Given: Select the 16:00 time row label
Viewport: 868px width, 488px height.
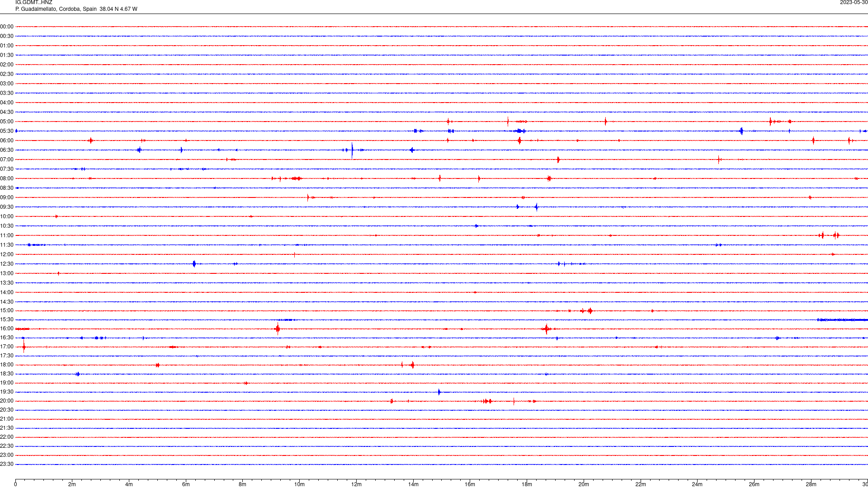Looking at the screenshot, I should tap(7, 328).
